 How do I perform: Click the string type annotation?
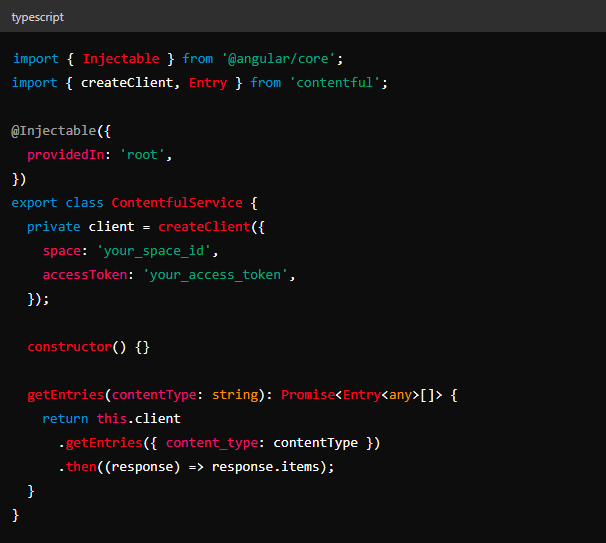[x=234, y=395]
